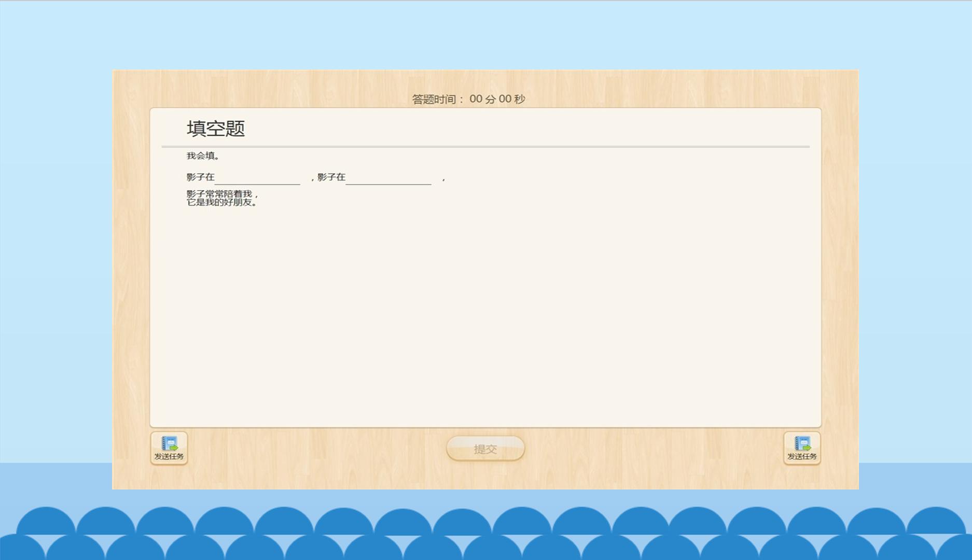The height and width of the screenshot is (560, 972).
Task: Submit answers with the 提交 button
Action: (x=485, y=449)
